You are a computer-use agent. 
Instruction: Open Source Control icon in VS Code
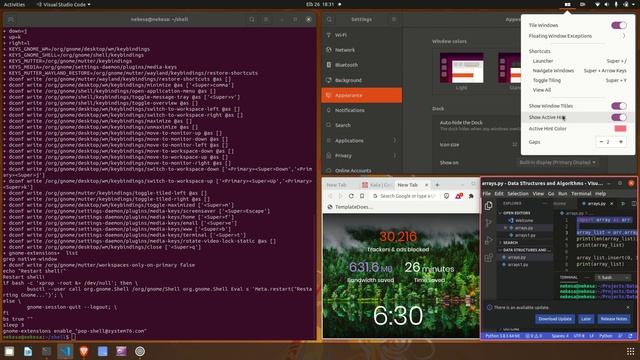point(489,223)
